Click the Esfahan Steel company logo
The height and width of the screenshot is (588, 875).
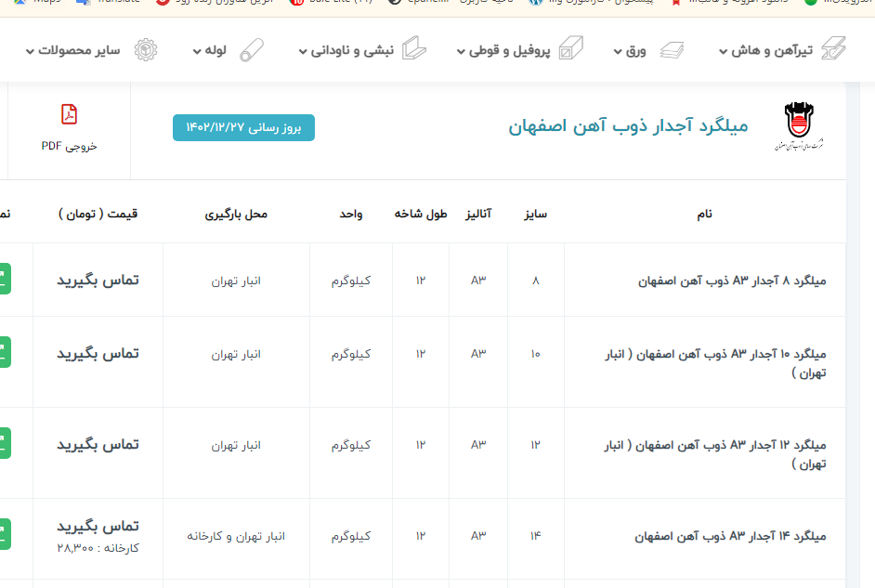pos(798,126)
